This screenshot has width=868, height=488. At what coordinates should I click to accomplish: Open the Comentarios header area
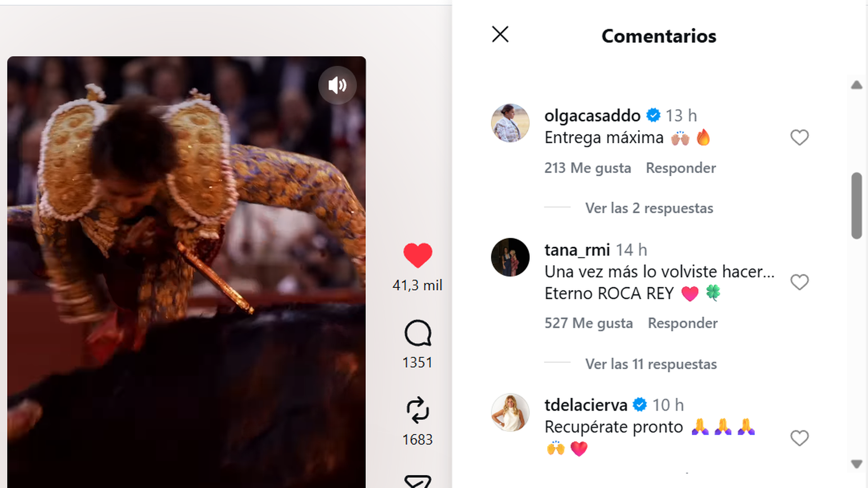[x=659, y=36]
